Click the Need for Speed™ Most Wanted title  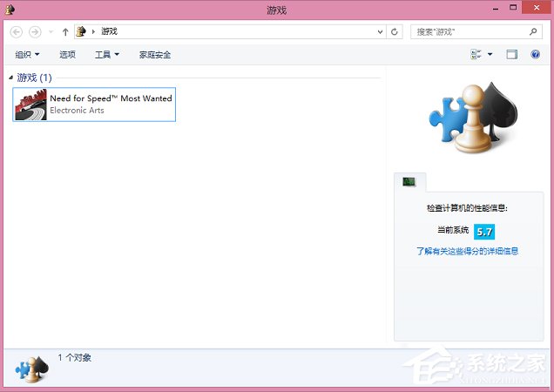[x=111, y=98]
